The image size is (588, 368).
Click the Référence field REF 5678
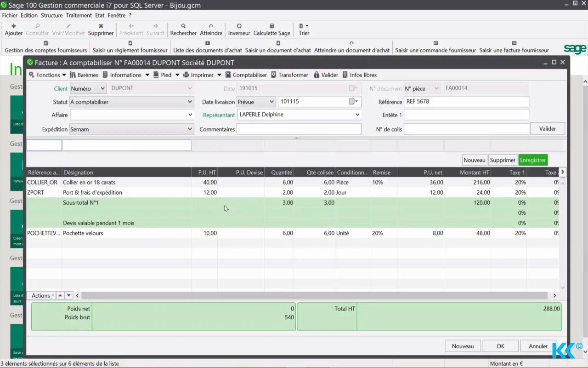[x=466, y=102]
